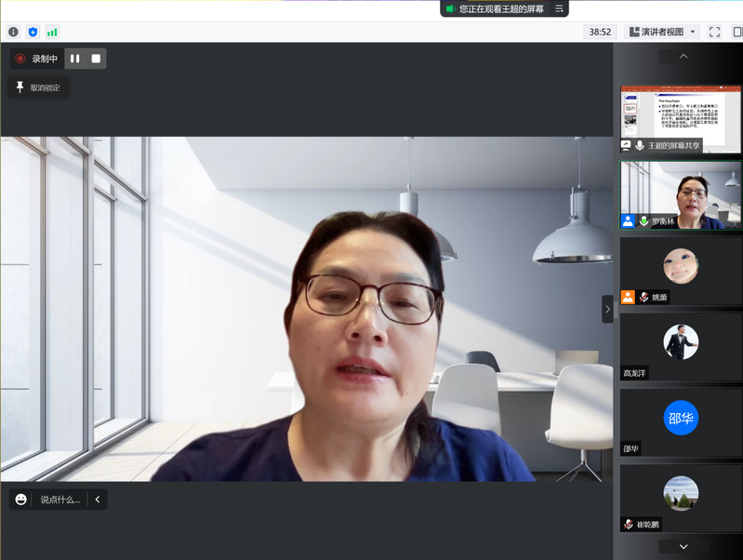
Task: Click the options icon on screen-viewing banner
Action: [x=559, y=8]
